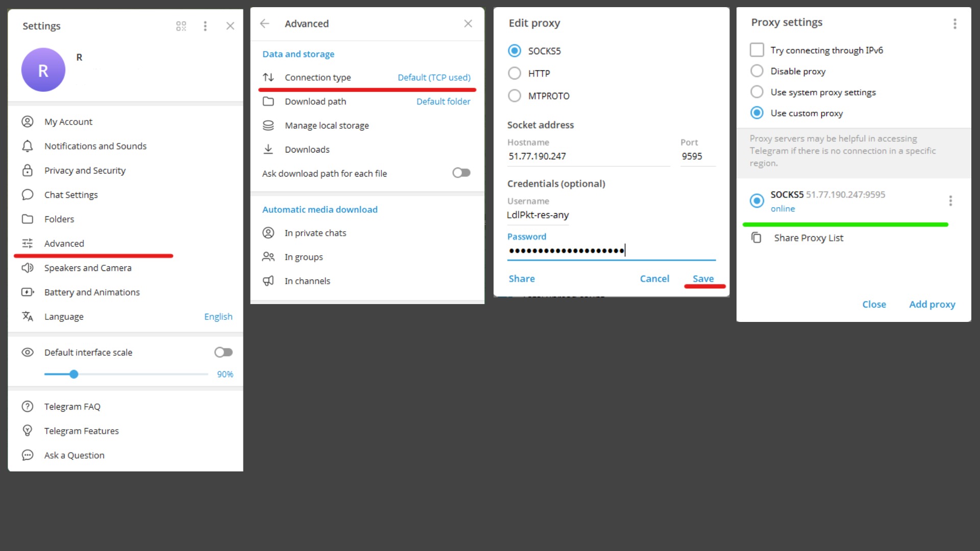The width and height of the screenshot is (980, 551).
Task: Click the QR code icon in Settings header
Action: (181, 26)
